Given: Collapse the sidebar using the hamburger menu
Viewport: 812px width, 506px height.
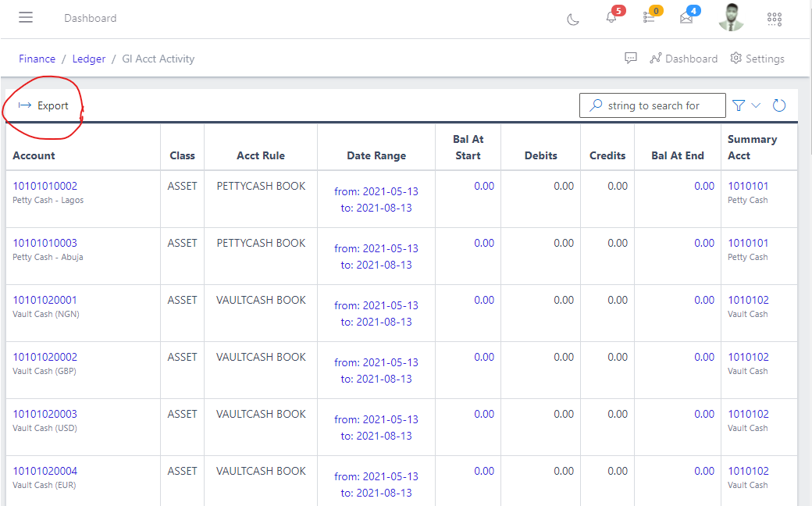Looking at the screenshot, I should pos(26,18).
